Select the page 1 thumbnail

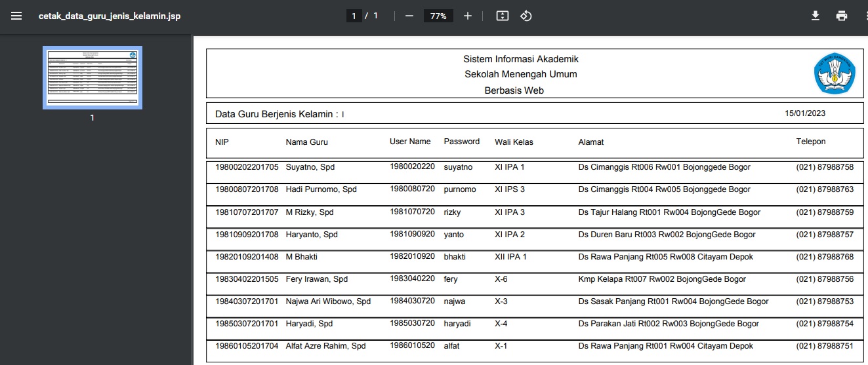[93, 77]
